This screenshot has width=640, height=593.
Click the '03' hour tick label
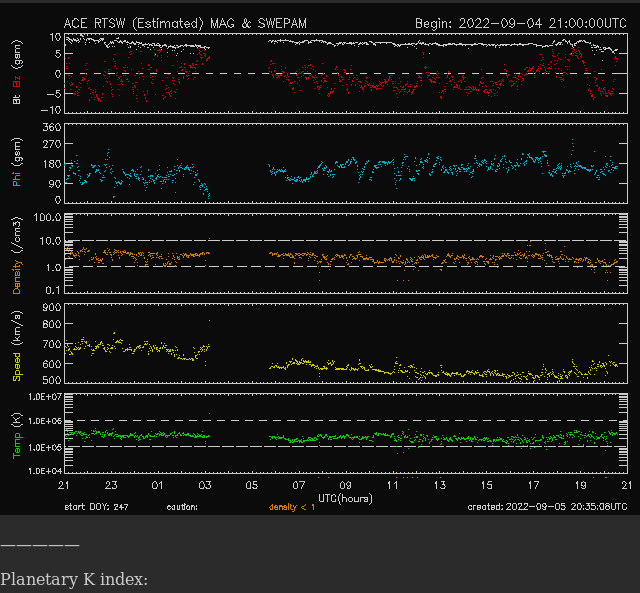click(x=204, y=485)
